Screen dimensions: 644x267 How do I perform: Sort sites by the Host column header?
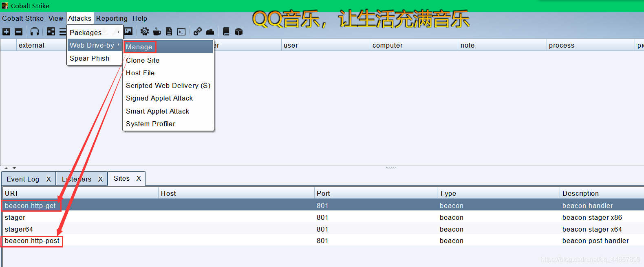[x=236, y=193]
